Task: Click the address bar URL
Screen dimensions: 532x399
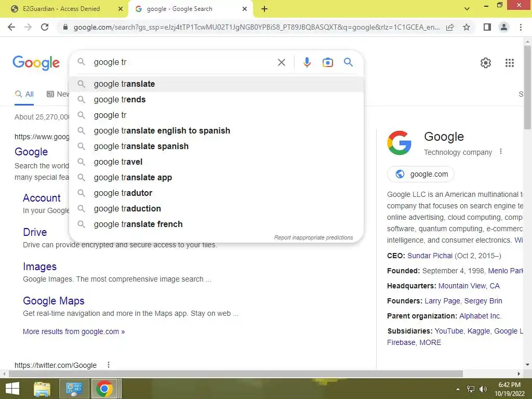Action: (x=257, y=27)
